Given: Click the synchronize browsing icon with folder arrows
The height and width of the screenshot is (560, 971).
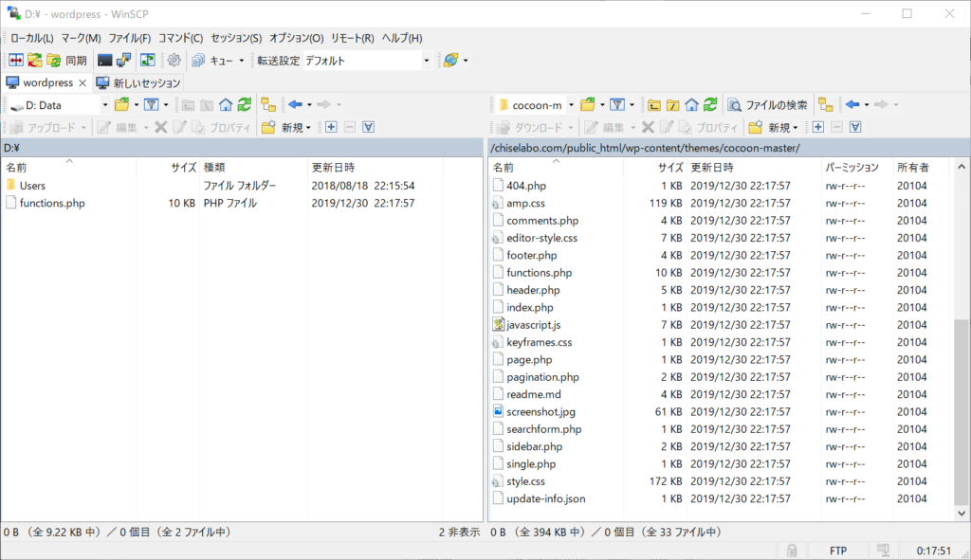Looking at the screenshot, I should (35, 60).
